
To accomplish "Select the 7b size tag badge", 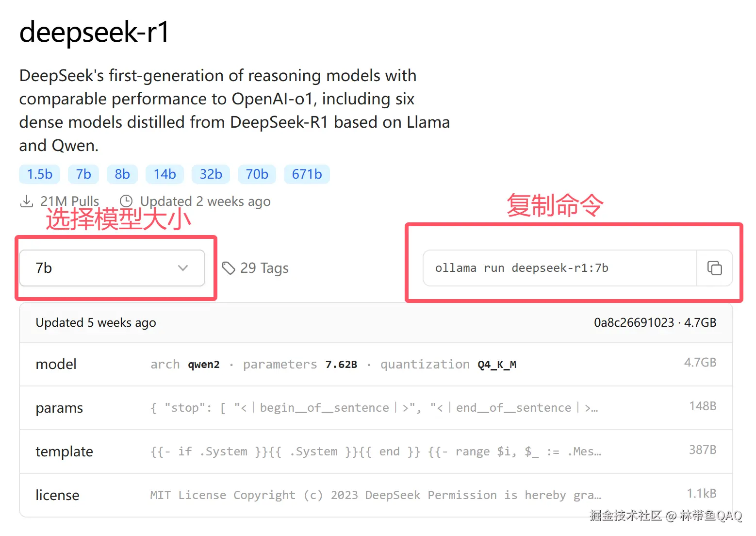I will [83, 174].
